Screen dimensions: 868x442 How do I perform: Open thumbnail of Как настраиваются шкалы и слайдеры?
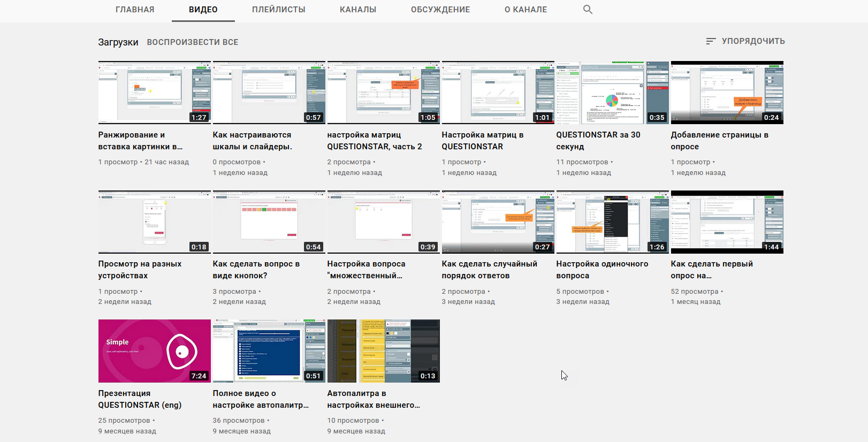(269, 93)
